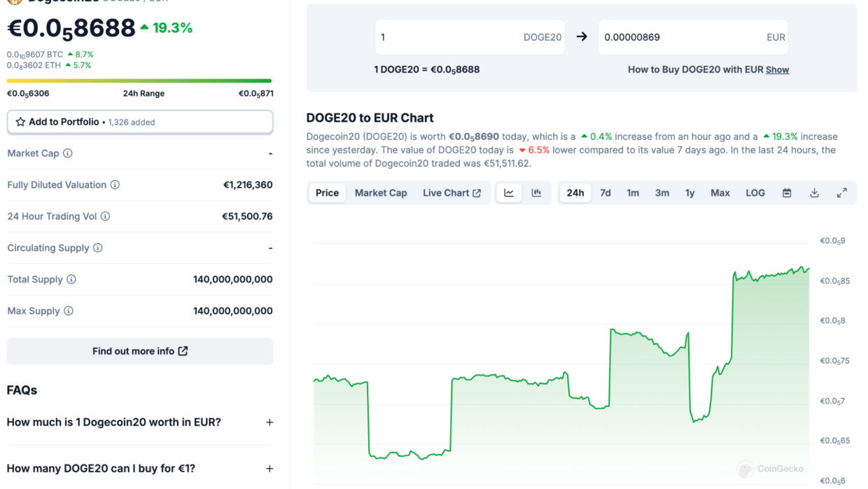Switch to candlestick chart view icon
The height and width of the screenshot is (489, 868).
536,193
